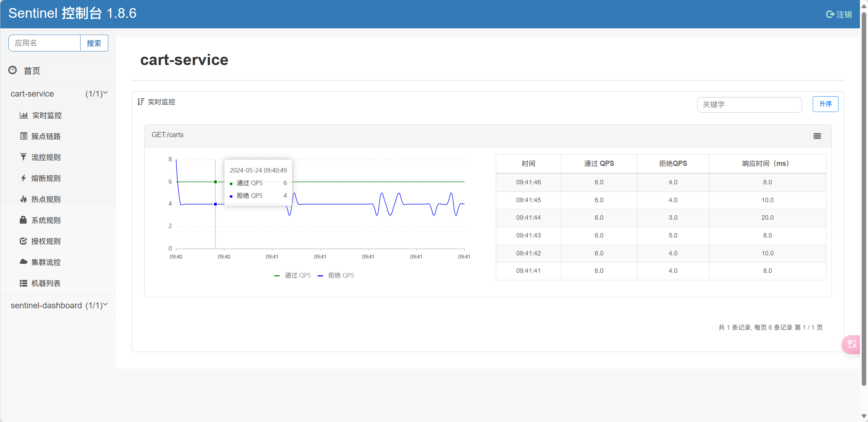Click the cloud icon for 集群流控
Screen dimensions: 868x422
pos(23,262)
